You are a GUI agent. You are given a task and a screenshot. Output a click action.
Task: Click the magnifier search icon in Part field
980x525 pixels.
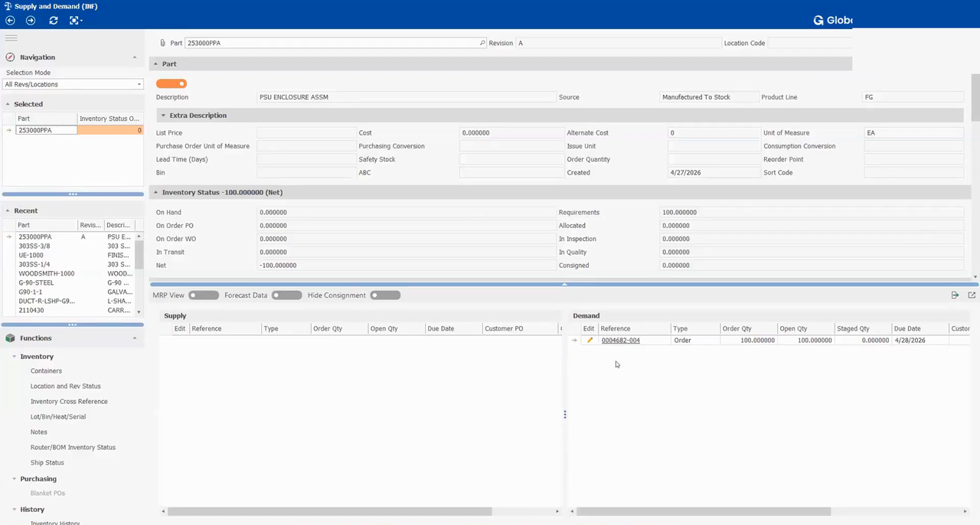(x=482, y=43)
